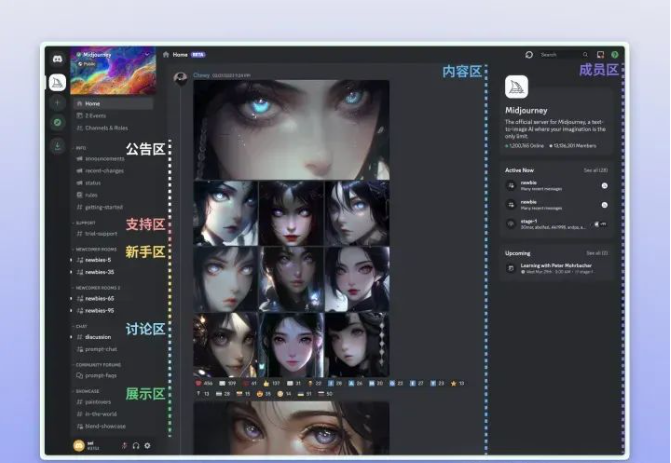Open the Home item in channel list

[x=113, y=104]
